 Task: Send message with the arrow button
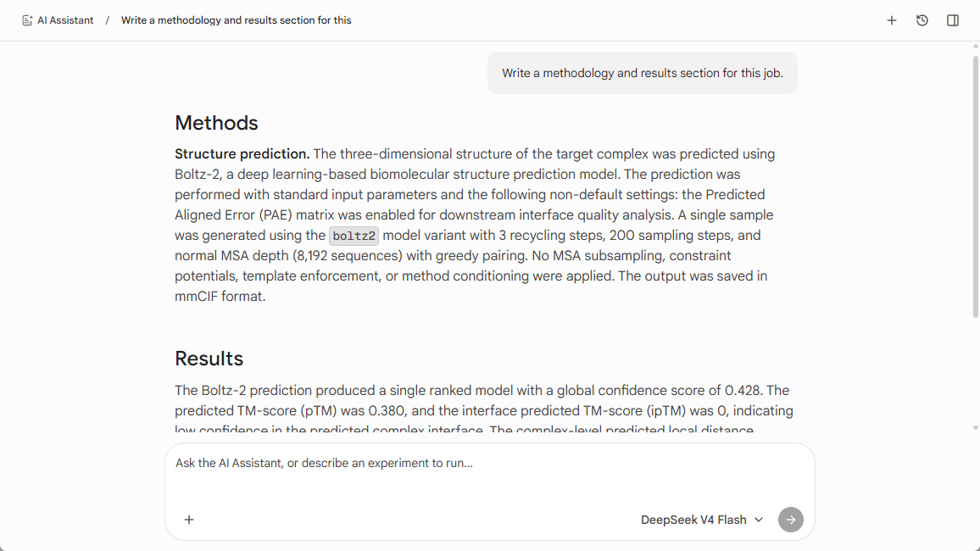pyautogui.click(x=791, y=520)
